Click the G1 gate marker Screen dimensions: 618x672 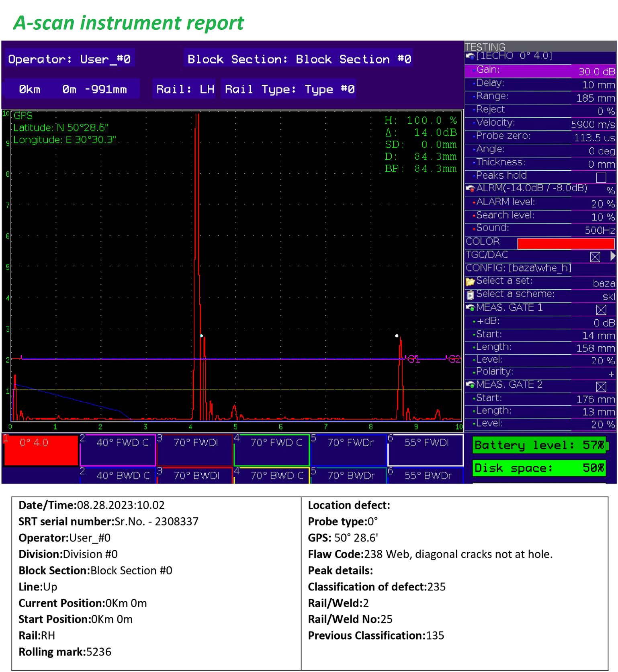pos(413,359)
